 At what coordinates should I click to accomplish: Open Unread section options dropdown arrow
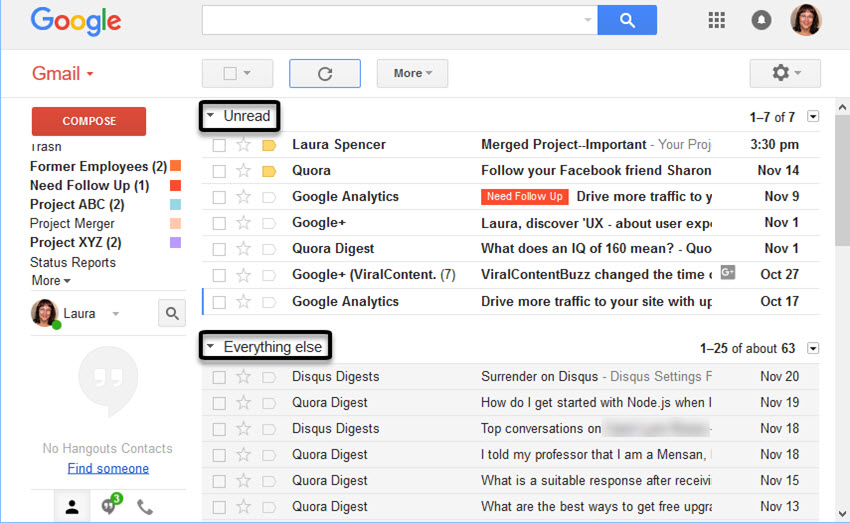[x=813, y=117]
